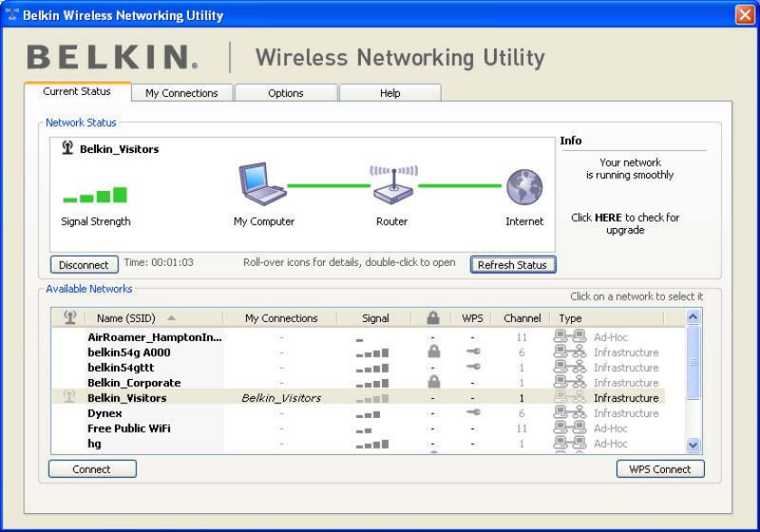The image size is (760, 532).
Task: Click the Connect button
Action: [91, 469]
